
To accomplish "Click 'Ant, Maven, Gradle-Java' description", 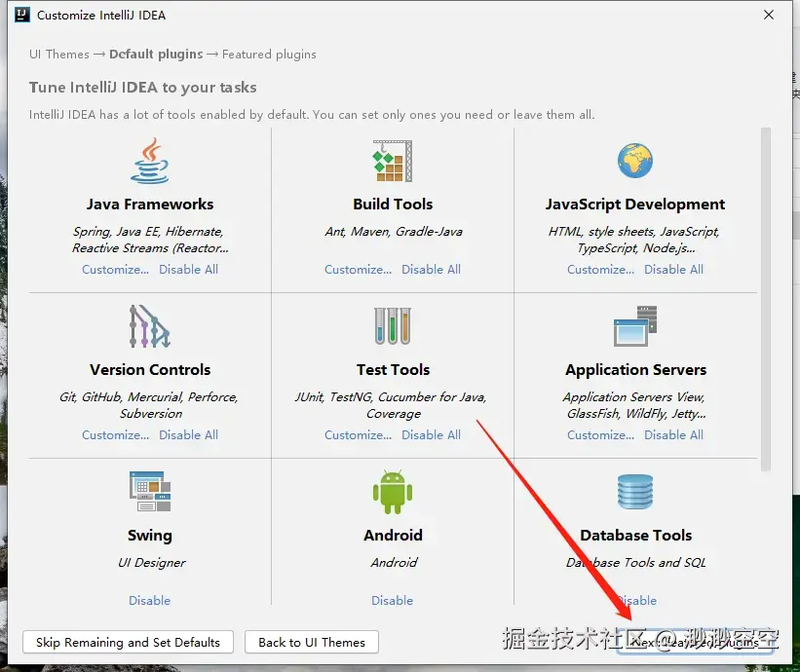I will [394, 232].
